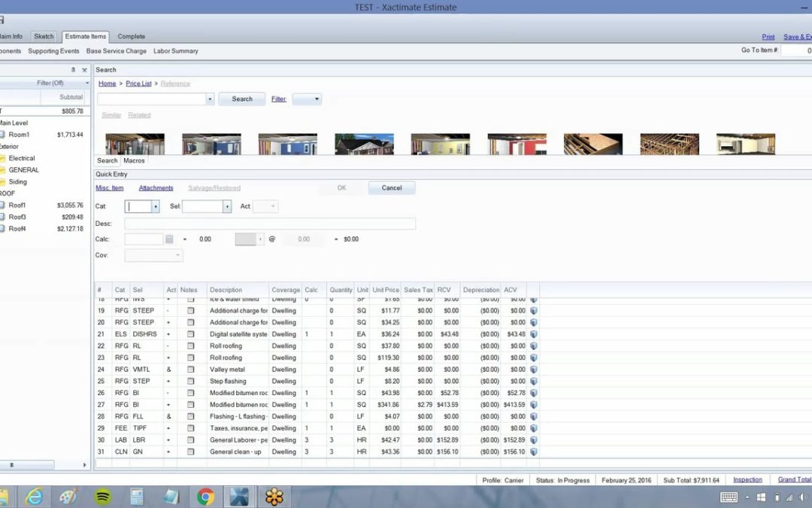Open the Base Service Charge sub-tab
Viewport: 812px width, 508px height.
(x=117, y=51)
